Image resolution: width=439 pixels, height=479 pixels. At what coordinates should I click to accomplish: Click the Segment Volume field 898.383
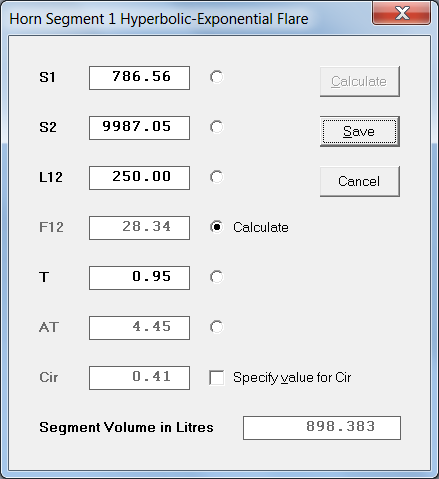click(x=322, y=428)
